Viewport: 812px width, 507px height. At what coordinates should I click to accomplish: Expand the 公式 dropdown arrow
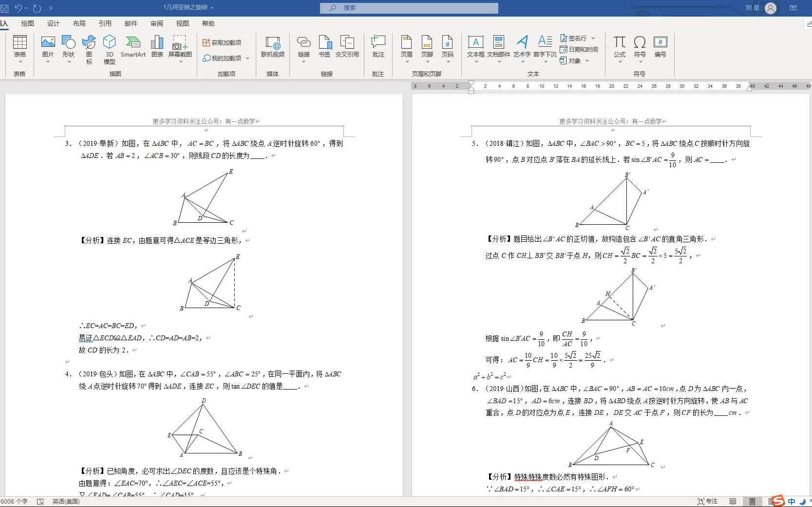(x=620, y=62)
